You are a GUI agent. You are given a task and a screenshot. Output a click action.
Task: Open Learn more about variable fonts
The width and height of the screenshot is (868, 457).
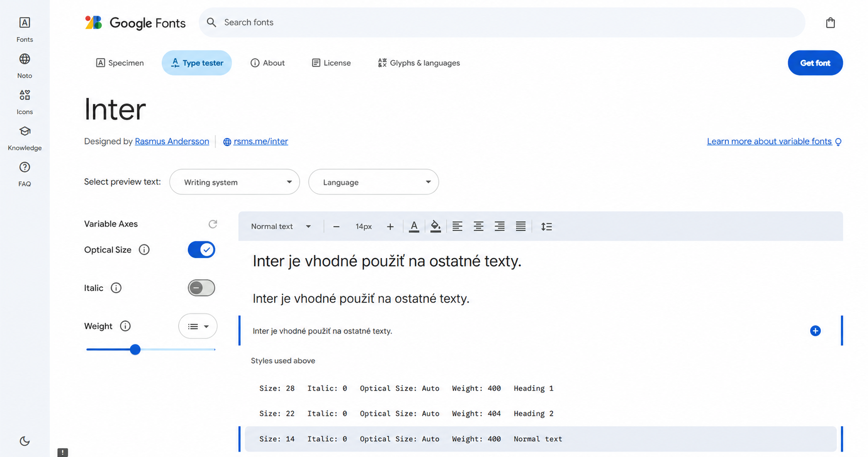point(769,142)
